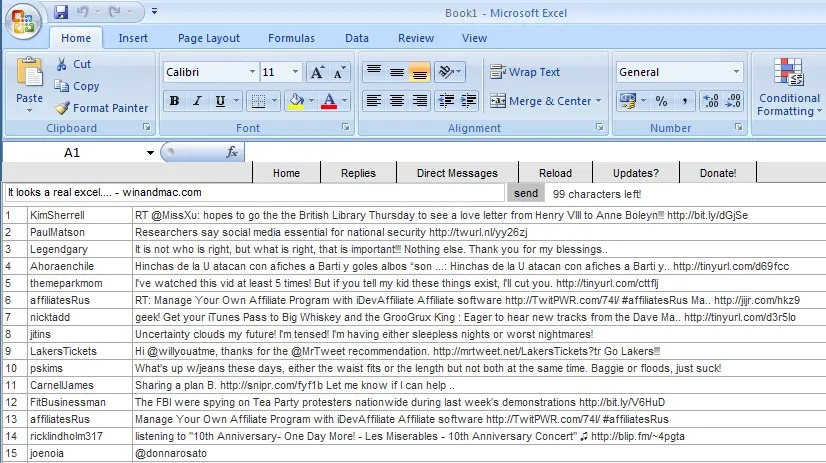The image size is (826, 463).
Task: Click the Insert Function fx icon
Action: click(232, 152)
